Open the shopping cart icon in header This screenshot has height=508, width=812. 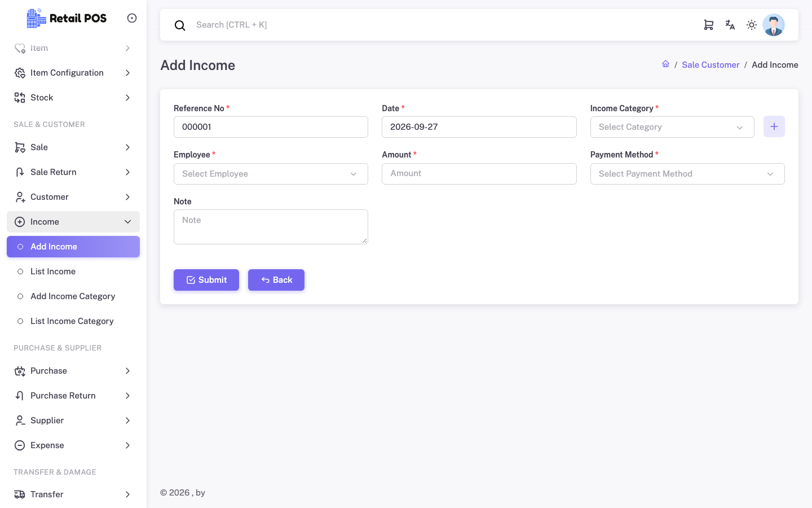tap(709, 25)
